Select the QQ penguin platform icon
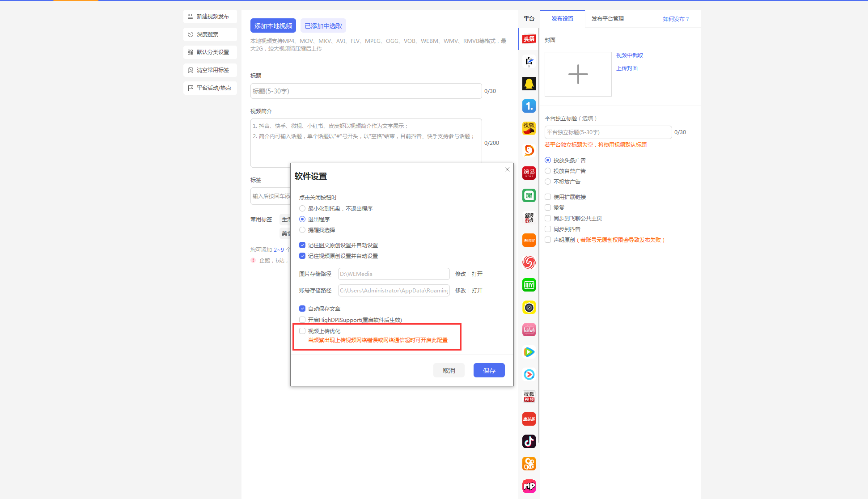Screen dimensions: 868x499 click(529, 84)
